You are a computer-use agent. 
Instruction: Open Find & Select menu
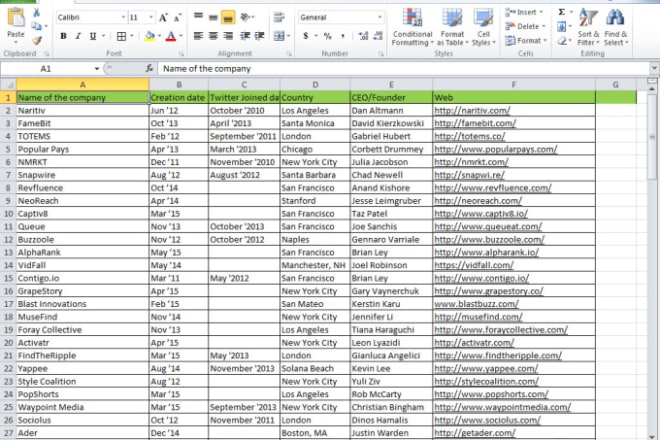coord(616,27)
